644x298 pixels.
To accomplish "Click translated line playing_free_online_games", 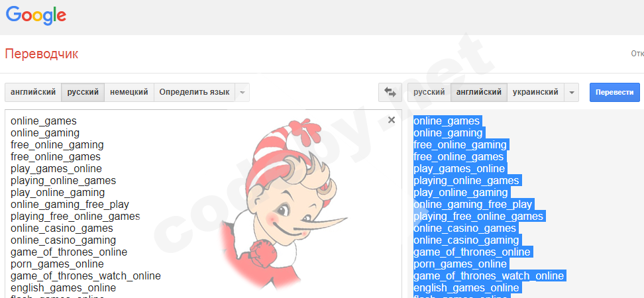I will pyautogui.click(x=480, y=217).
